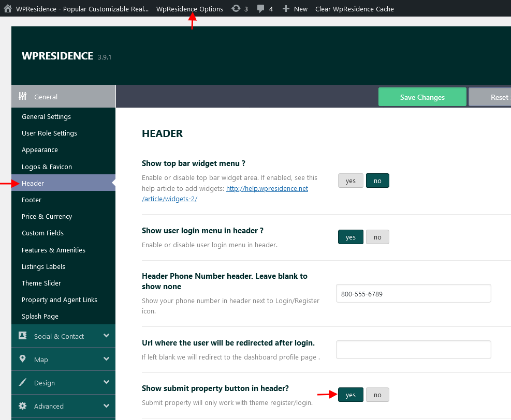Click the header phone number field
This screenshot has height=420, width=511.
tap(413, 294)
